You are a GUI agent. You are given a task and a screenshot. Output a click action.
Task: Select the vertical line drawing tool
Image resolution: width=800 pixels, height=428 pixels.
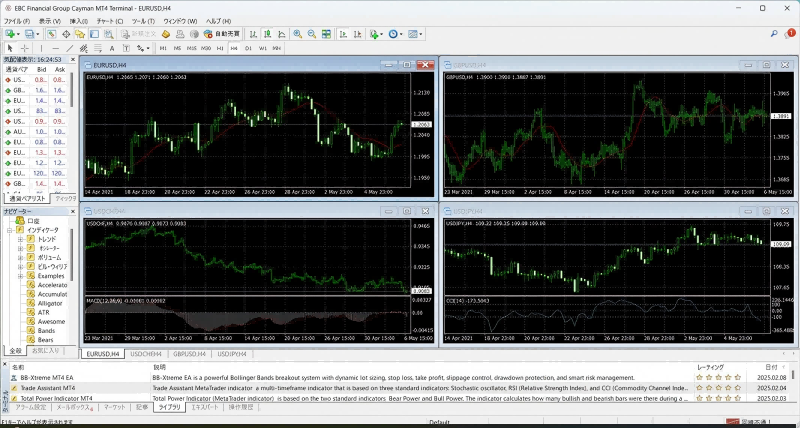[41, 48]
